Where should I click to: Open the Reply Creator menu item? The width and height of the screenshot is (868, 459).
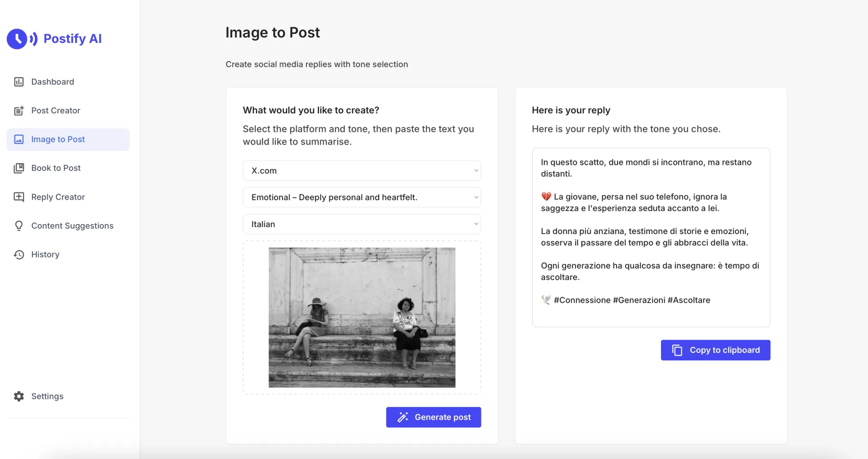coord(58,197)
